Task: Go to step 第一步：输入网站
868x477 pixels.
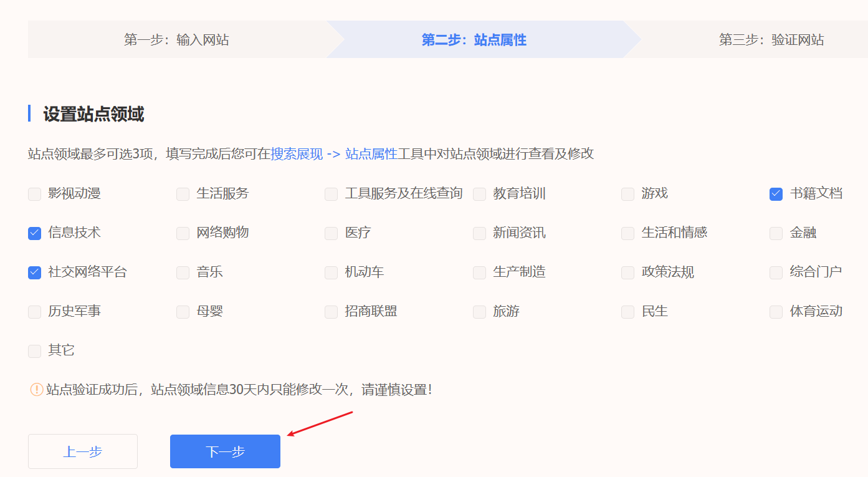Action: (176, 40)
